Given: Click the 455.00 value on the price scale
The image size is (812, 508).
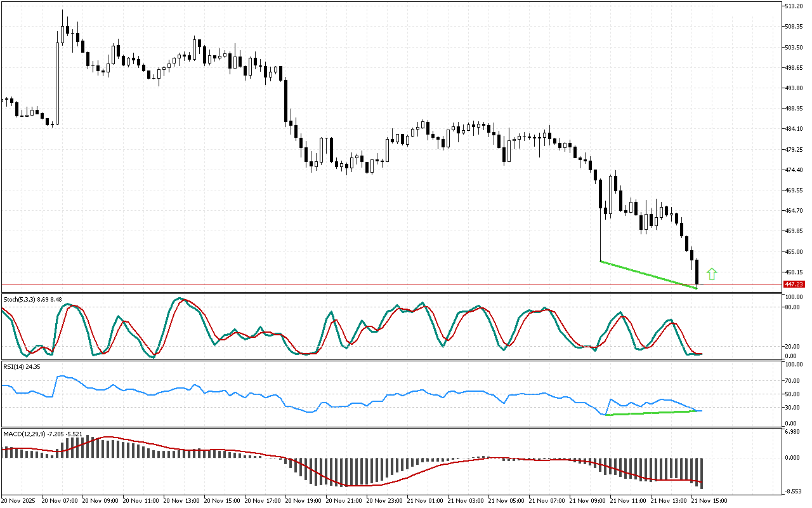Looking at the screenshot, I should [x=794, y=251].
